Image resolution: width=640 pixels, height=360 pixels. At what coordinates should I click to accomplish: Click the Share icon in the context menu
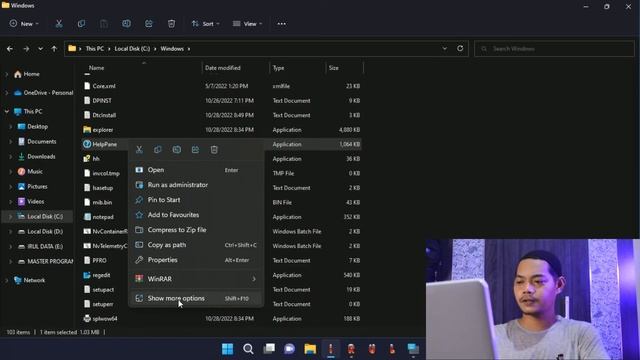click(x=195, y=149)
